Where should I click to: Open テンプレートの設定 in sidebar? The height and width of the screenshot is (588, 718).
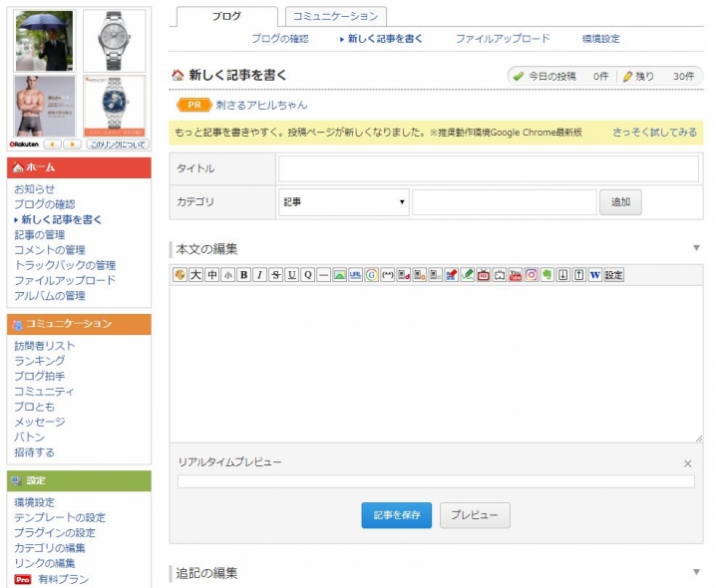point(60,518)
